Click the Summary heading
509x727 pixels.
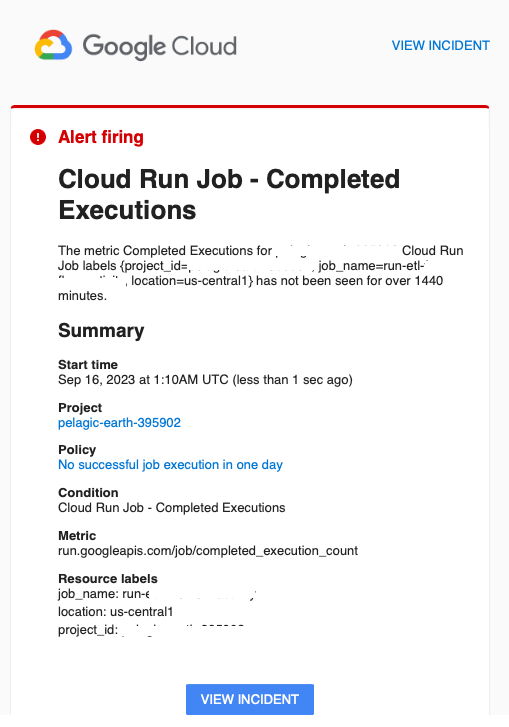click(x=101, y=331)
